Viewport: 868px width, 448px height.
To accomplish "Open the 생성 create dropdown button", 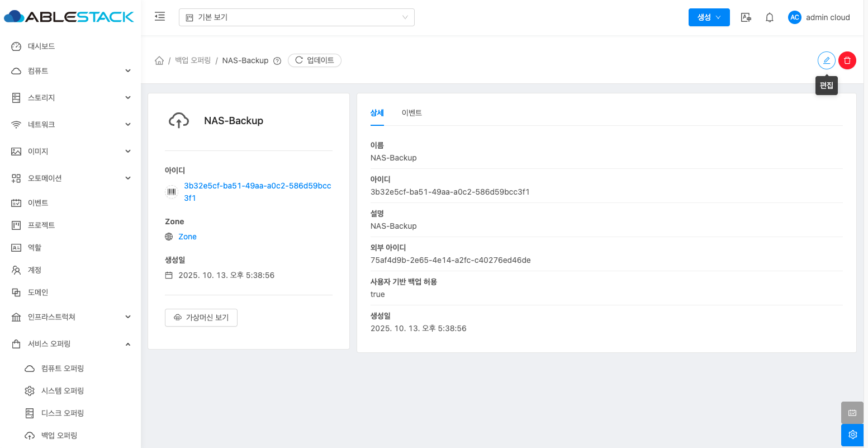I will coord(709,17).
